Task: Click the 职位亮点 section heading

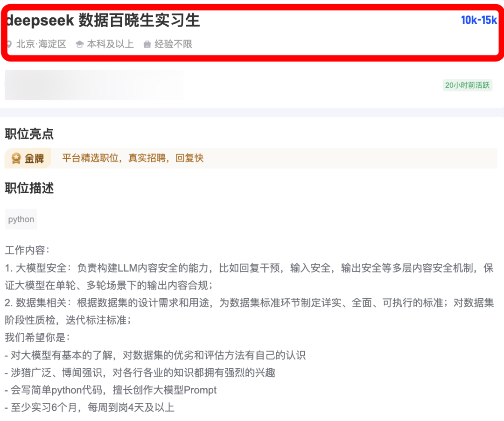Action: coord(29,134)
